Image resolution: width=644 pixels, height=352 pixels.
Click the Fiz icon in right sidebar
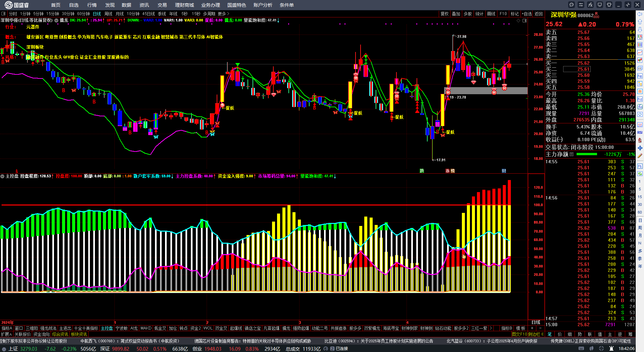coord(640,99)
